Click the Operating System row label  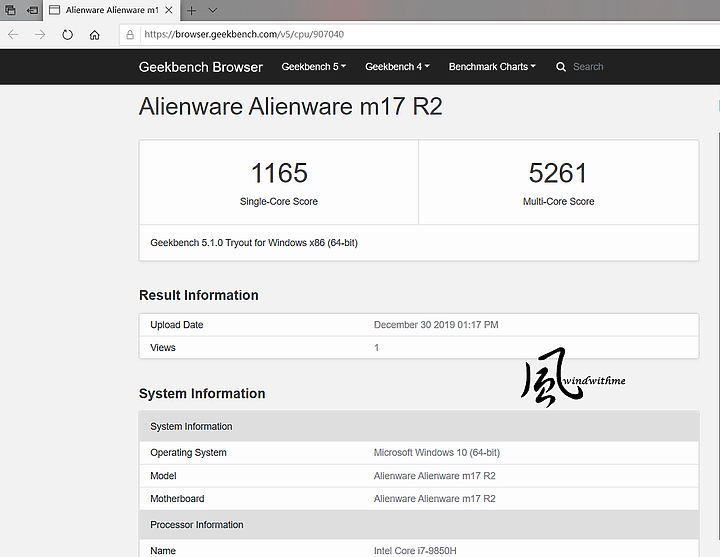pyautogui.click(x=188, y=453)
